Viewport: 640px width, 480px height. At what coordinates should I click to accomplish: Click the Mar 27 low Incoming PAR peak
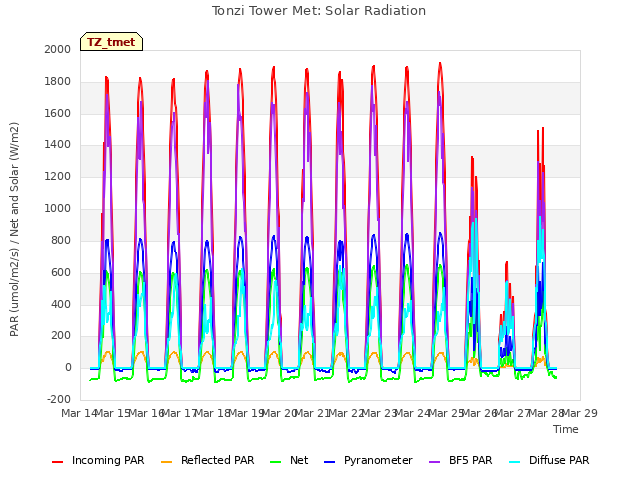click(507, 263)
